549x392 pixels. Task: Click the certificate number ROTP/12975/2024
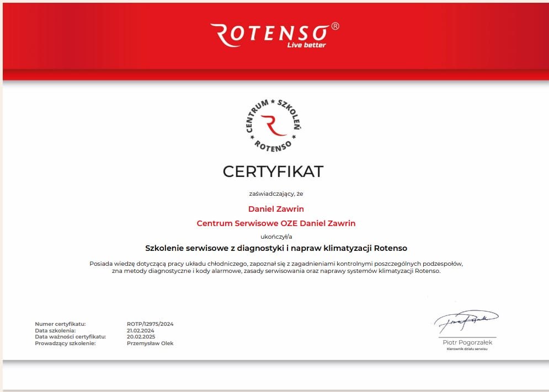[x=150, y=324]
